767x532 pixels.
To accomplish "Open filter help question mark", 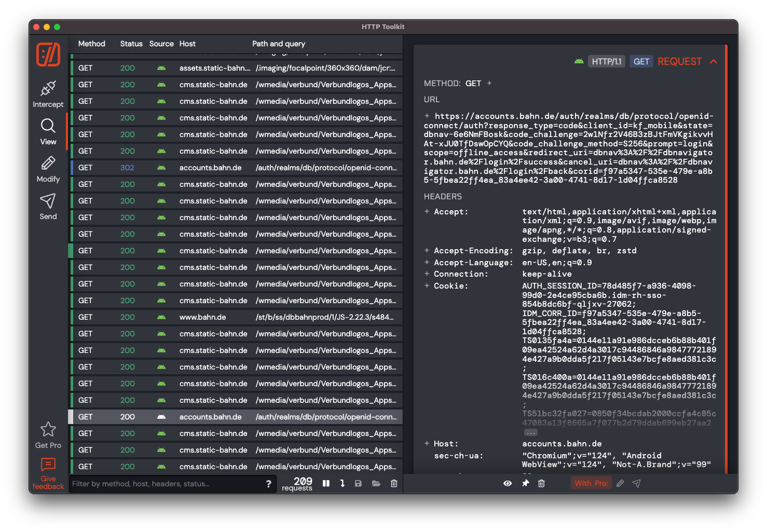I will point(268,484).
